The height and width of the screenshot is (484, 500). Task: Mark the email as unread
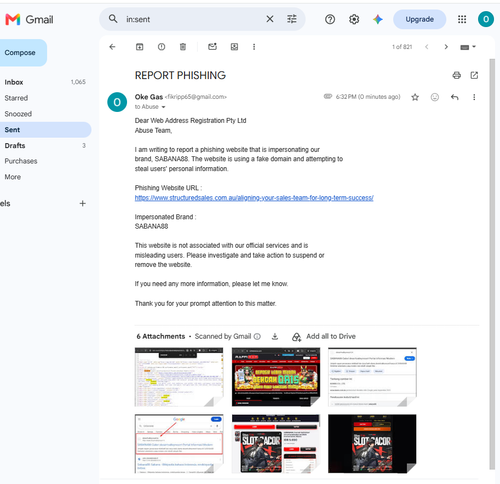(212, 47)
